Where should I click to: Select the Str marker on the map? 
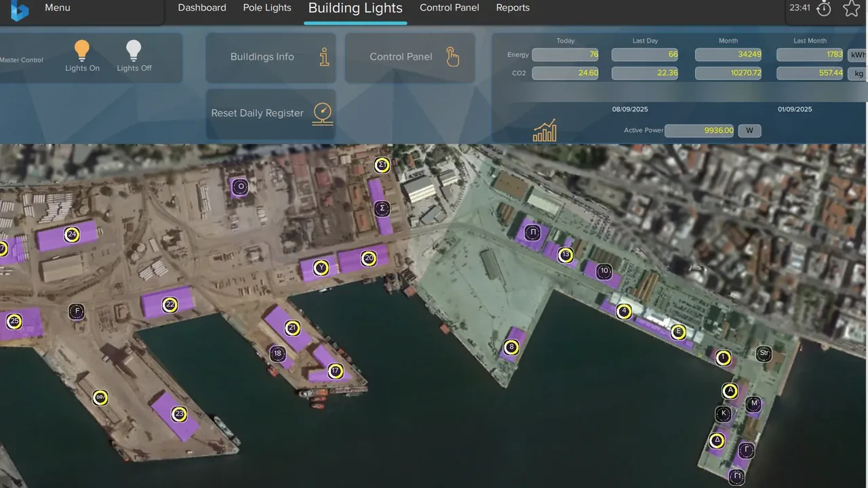click(764, 353)
